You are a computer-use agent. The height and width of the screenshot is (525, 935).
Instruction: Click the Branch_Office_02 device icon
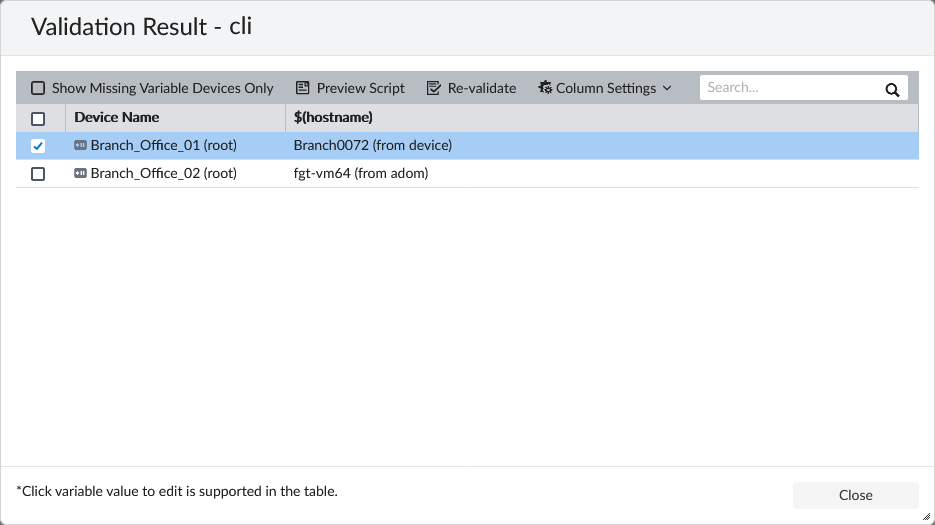[x=81, y=173]
